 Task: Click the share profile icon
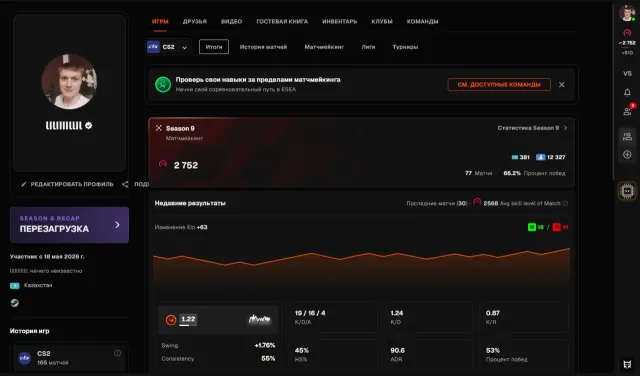[x=125, y=184]
